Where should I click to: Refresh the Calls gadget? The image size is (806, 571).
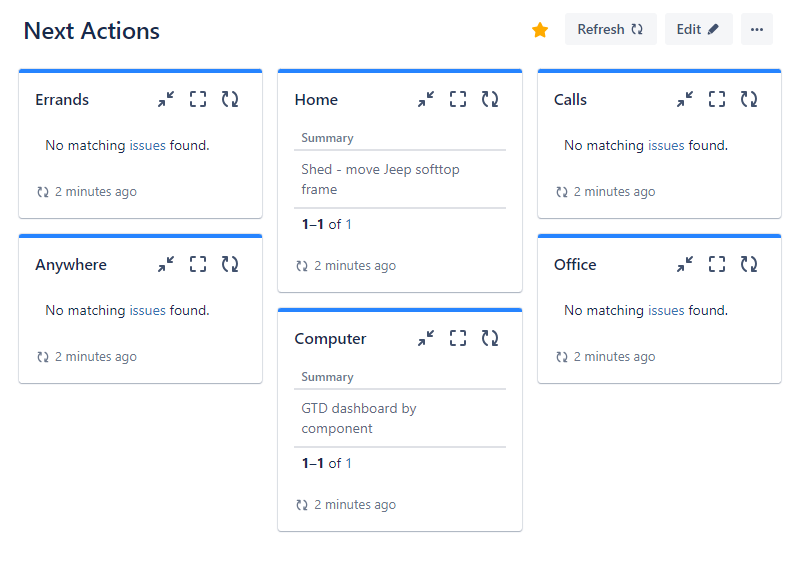click(749, 99)
